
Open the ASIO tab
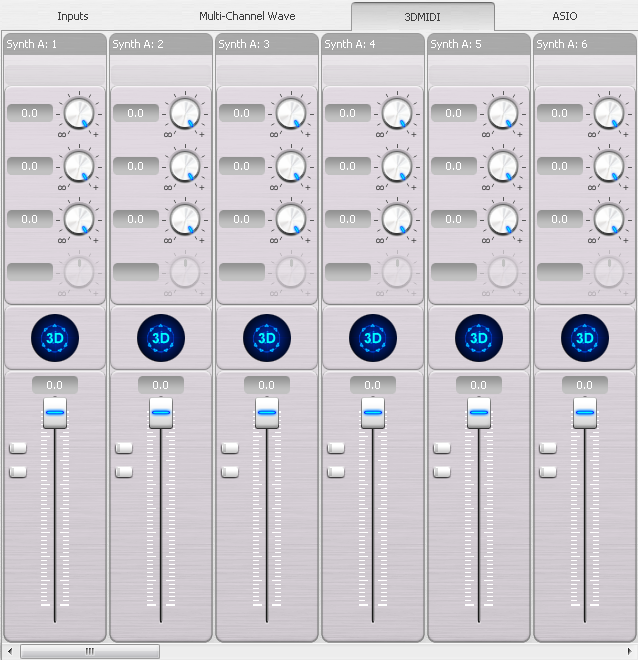click(x=565, y=16)
